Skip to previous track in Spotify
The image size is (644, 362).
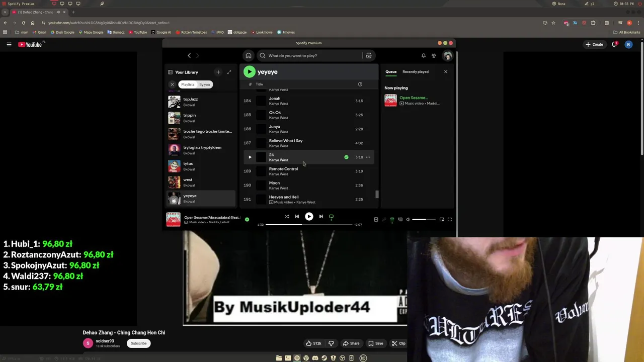(297, 217)
